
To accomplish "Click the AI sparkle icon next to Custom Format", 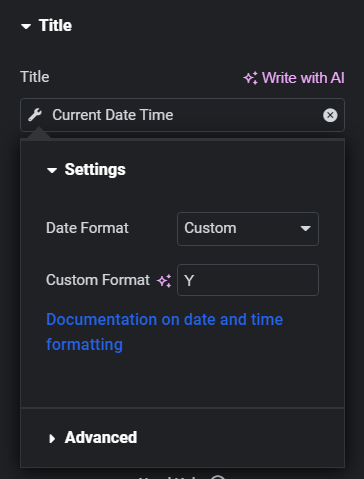I will pyautogui.click(x=164, y=281).
